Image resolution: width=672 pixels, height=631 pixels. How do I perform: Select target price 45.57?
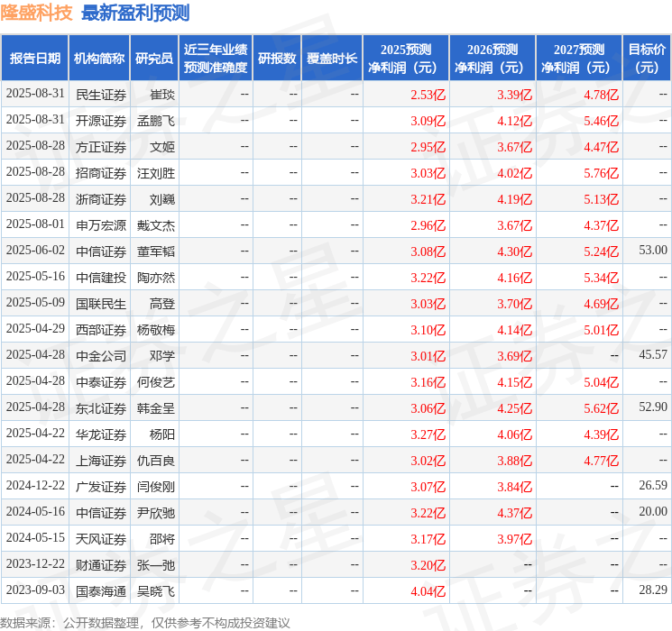pyautogui.click(x=653, y=354)
